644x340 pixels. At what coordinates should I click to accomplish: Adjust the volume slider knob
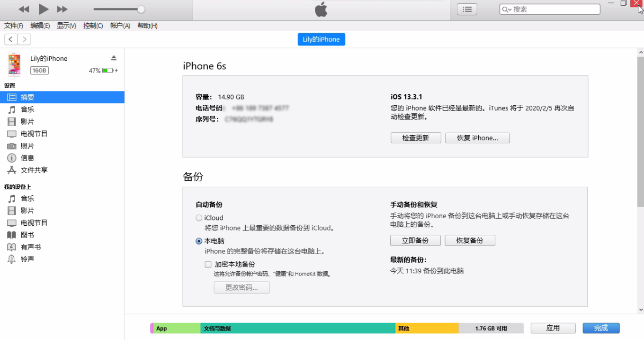click(141, 9)
